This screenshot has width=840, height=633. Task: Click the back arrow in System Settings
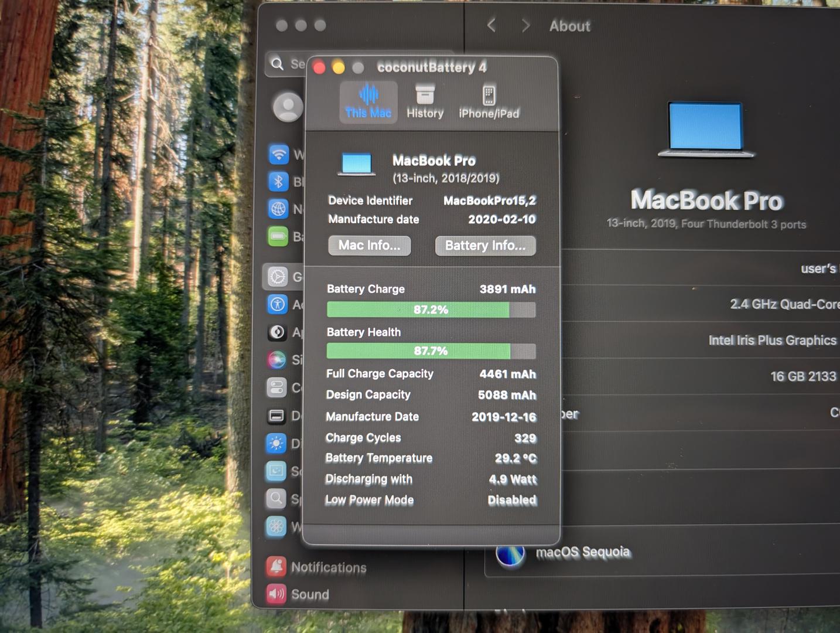pos(491,25)
